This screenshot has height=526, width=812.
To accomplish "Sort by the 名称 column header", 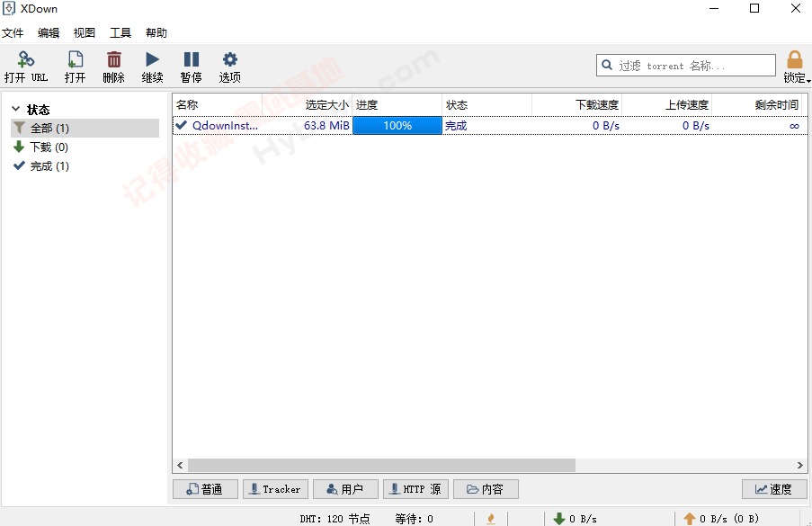I will 218,105.
